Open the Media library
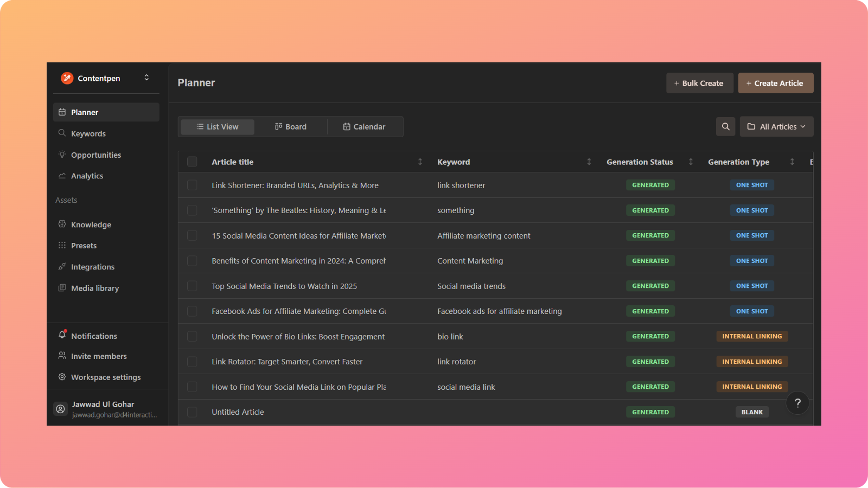The height and width of the screenshot is (488, 868). (x=95, y=288)
